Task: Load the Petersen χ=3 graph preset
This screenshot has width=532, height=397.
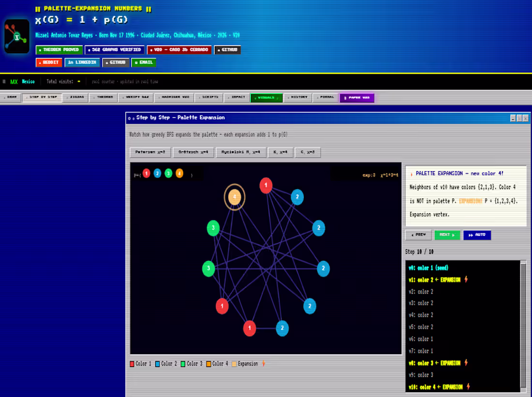Action: 150,152
